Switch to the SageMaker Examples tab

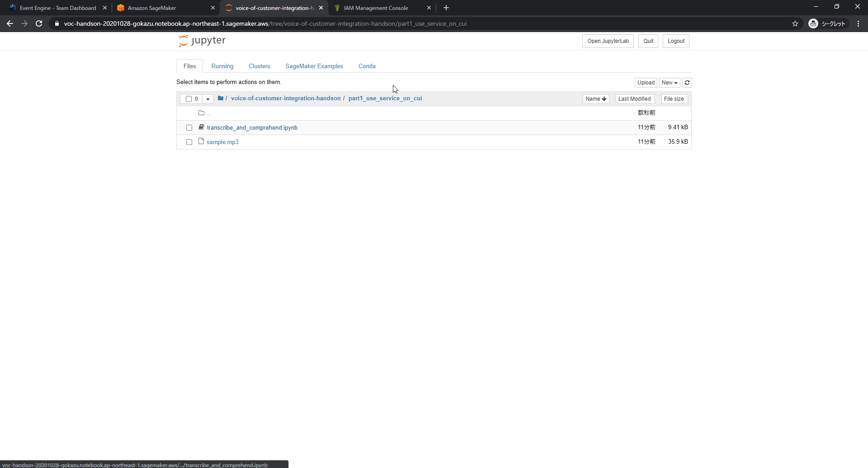click(314, 66)
